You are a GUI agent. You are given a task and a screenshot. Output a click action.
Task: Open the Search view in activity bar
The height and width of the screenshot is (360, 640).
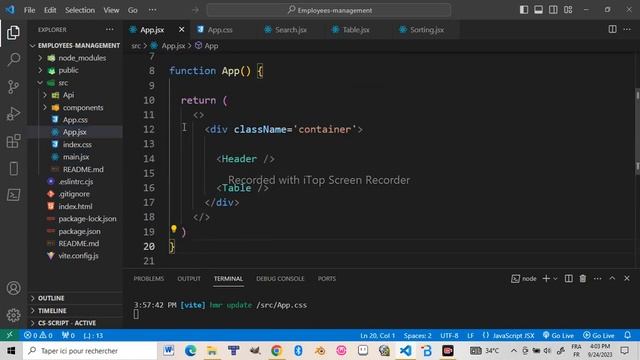point(13,60)
